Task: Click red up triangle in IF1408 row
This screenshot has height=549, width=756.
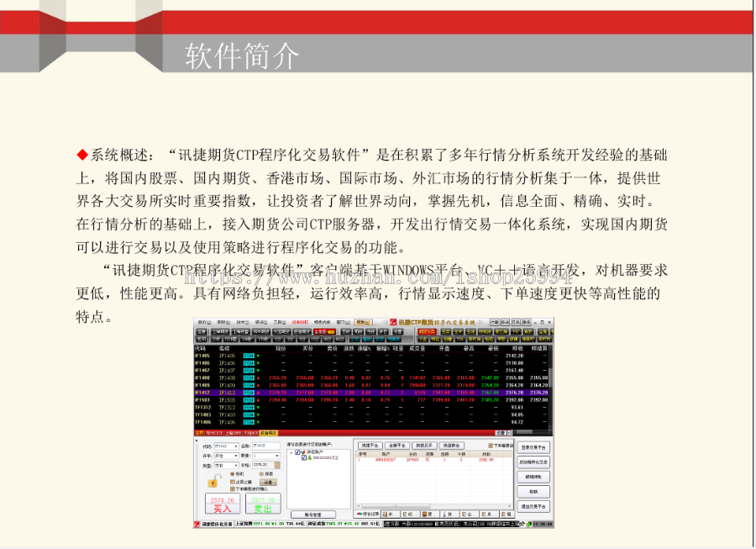Action: click(258, 377)
